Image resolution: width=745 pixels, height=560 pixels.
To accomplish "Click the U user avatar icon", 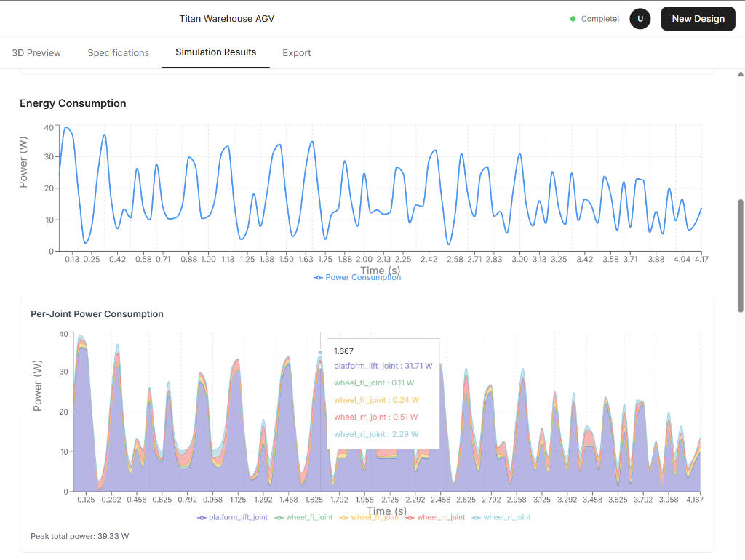I will coord(640,18).
